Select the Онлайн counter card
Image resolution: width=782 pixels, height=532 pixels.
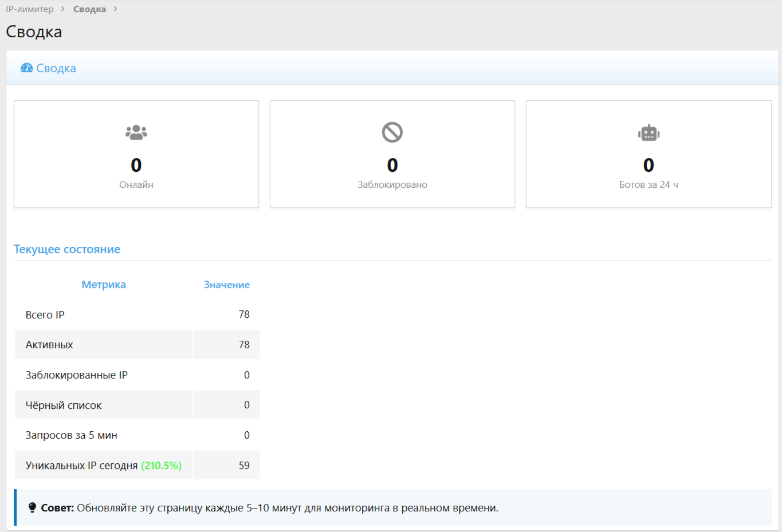[x=136, y=154]
